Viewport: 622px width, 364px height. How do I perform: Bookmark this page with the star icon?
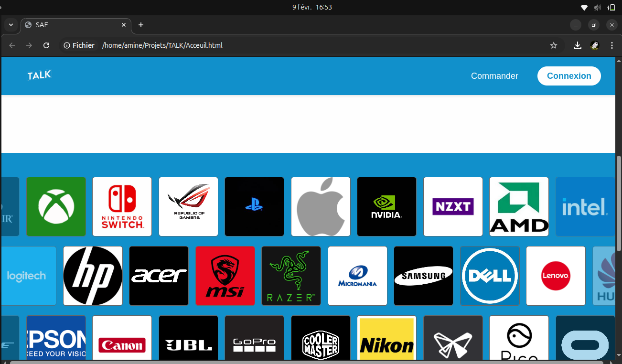(x=554, y=45)
